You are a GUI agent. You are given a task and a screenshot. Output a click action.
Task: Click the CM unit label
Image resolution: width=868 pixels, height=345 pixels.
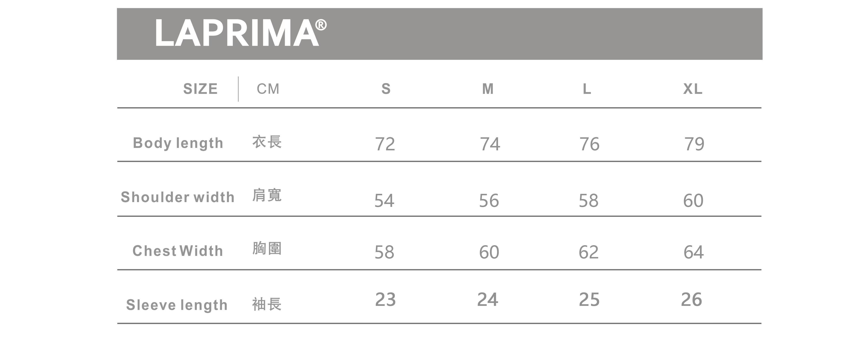pos(268,89)
